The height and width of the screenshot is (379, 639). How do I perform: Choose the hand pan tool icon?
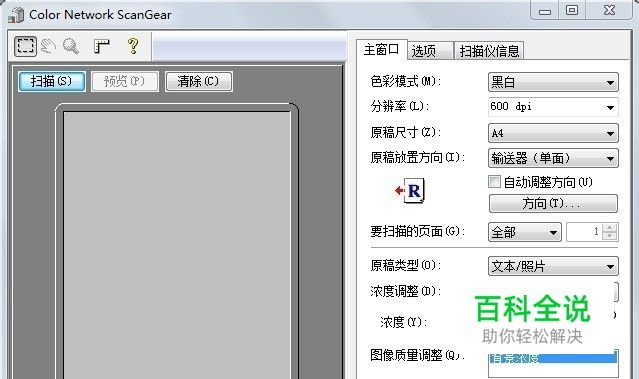(48, 46)
